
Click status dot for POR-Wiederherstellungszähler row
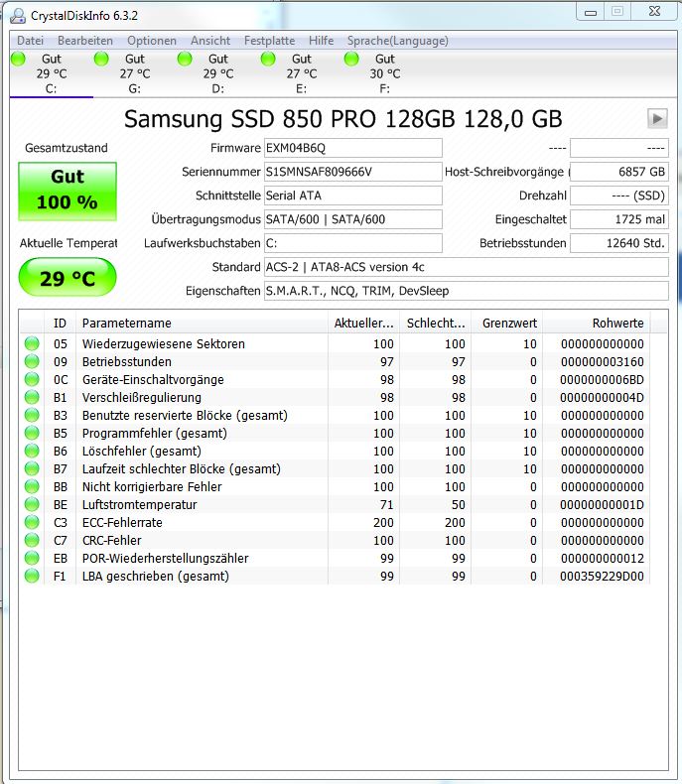click(32, 558)
